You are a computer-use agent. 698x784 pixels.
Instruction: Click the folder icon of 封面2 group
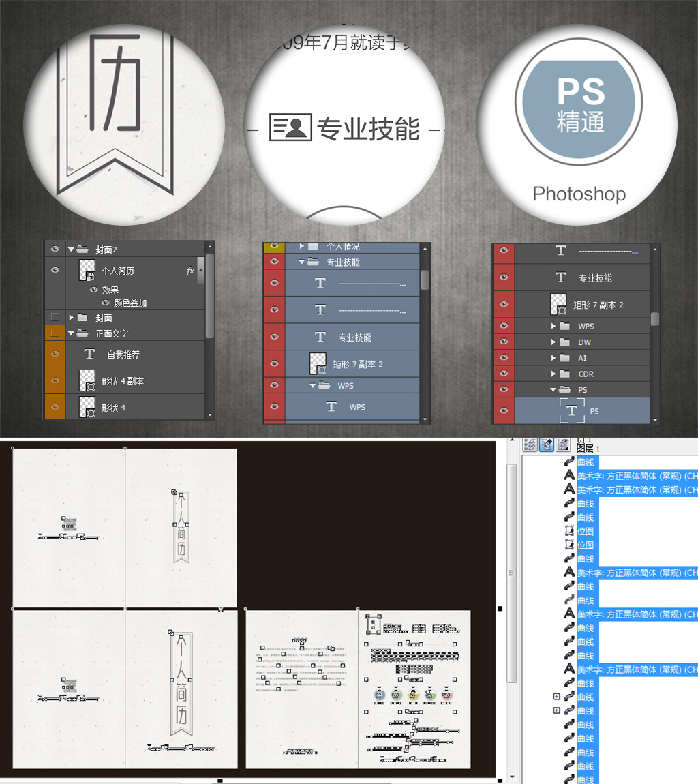(82, 249)
